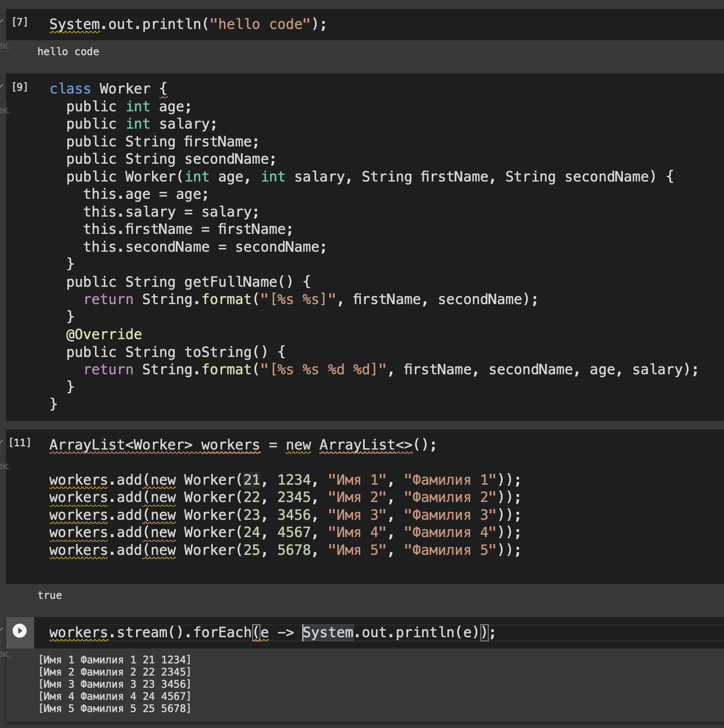
Task: Click the "true" output below ArrayList cell
Action: coord(50,595)
